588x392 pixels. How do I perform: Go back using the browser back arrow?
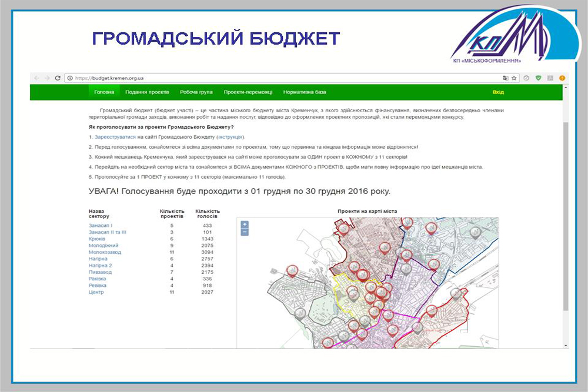(36, 78)
